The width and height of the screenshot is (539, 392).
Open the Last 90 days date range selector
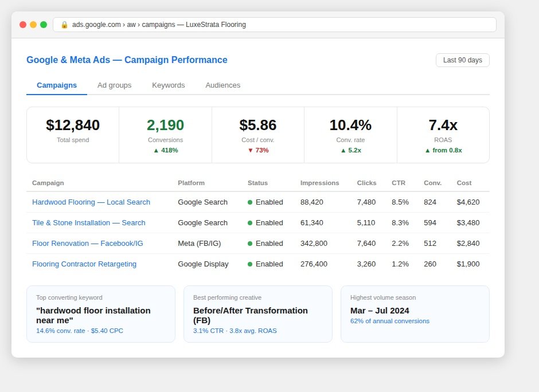click(x=462, y=60)
